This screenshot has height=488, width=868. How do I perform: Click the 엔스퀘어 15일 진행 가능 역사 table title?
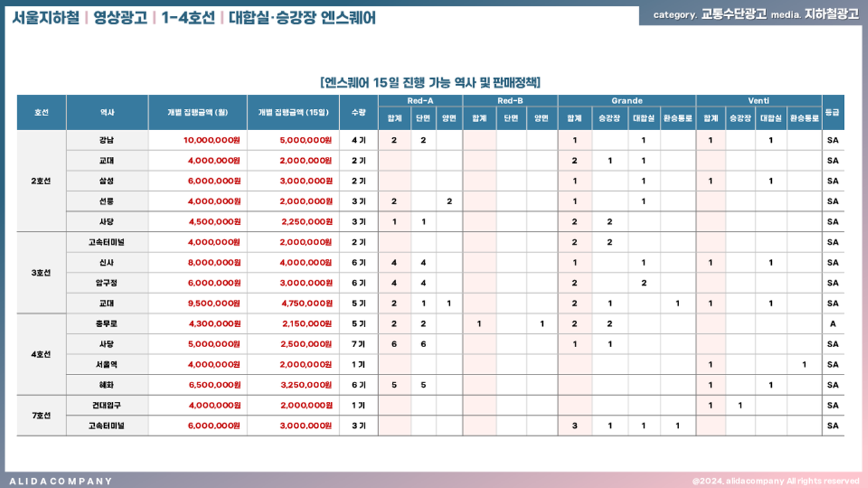click(x=430, y=82)
